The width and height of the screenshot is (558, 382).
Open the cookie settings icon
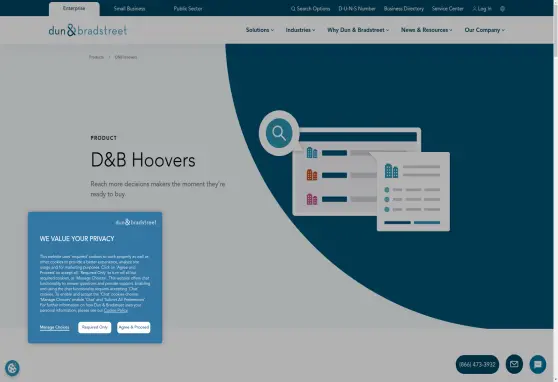point(12,368)
